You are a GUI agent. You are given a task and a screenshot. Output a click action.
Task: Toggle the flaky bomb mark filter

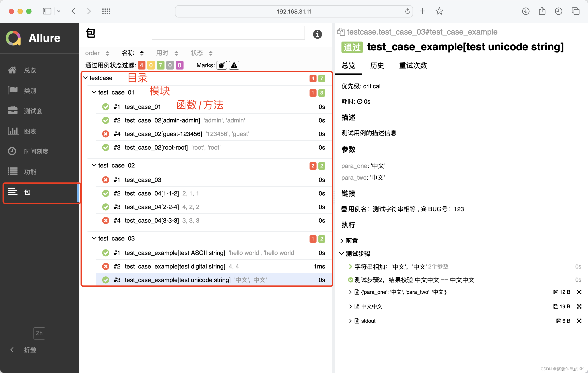[221, 65]
